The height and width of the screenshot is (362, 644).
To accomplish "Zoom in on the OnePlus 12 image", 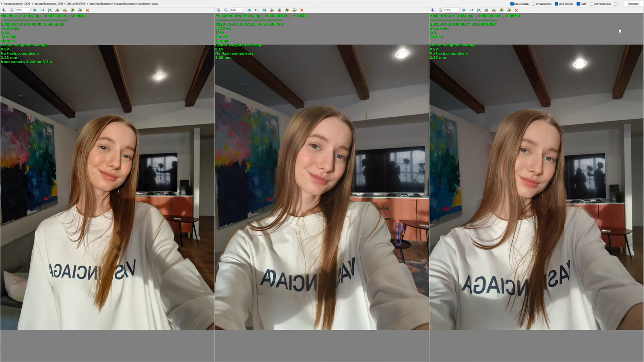I will coord(4,10).
